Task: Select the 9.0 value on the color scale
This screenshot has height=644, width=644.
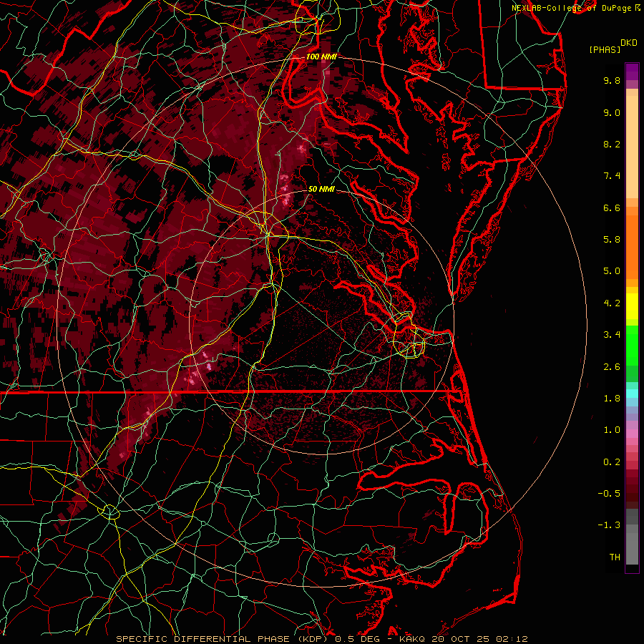Action: (612, 112)
